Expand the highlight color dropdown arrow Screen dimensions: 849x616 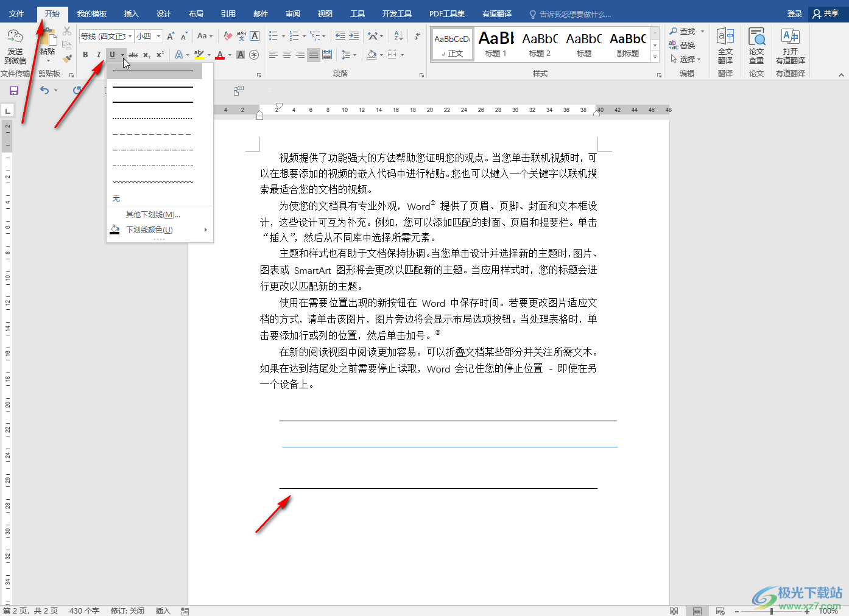[209, 55]
